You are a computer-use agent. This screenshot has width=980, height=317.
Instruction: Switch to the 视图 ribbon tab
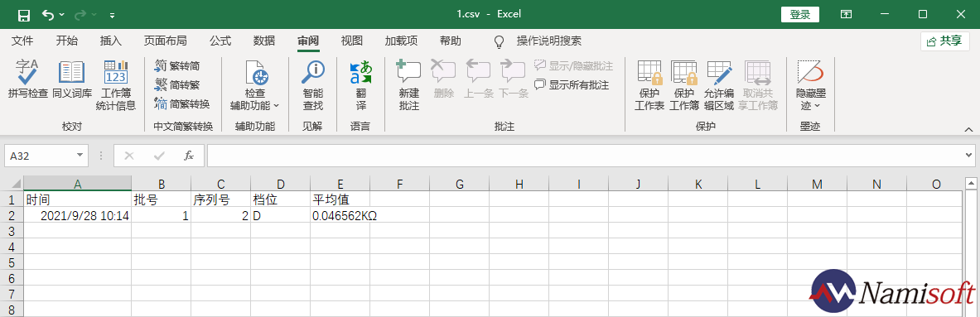pos(352,41)
